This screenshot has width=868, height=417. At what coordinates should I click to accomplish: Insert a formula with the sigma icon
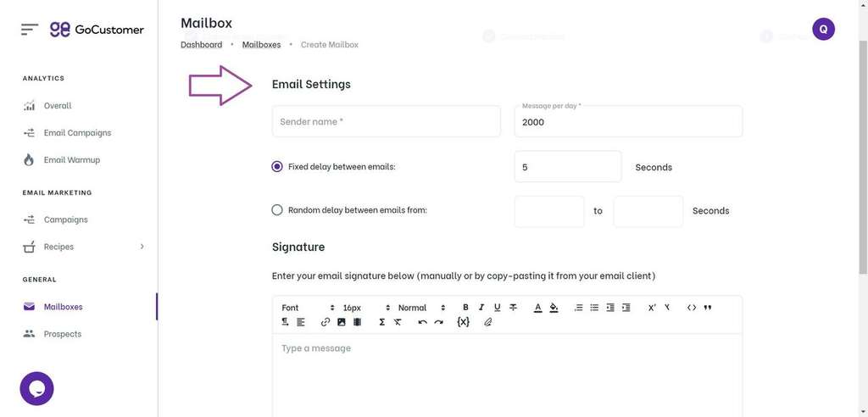pos(382,322)
